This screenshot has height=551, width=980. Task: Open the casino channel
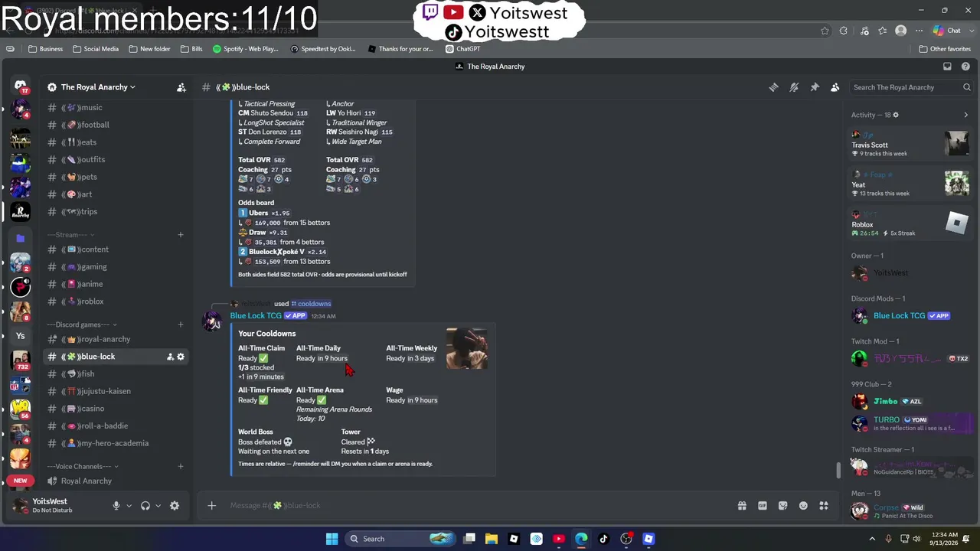[115, 409]
